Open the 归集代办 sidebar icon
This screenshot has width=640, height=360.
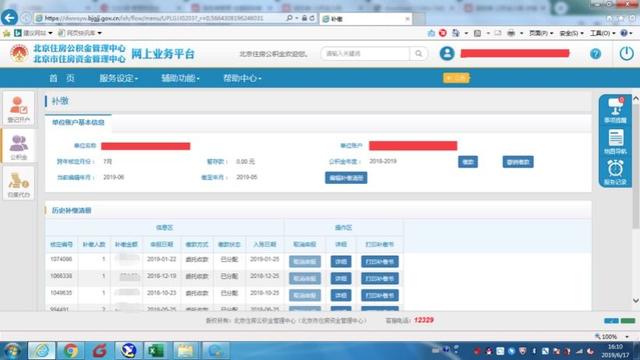point(18,184)
